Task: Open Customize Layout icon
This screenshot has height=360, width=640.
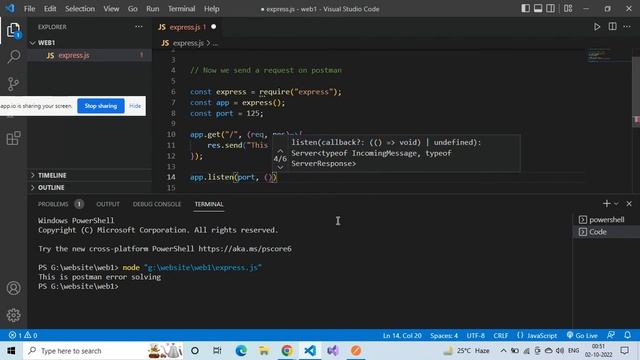Action: point(568,9)
